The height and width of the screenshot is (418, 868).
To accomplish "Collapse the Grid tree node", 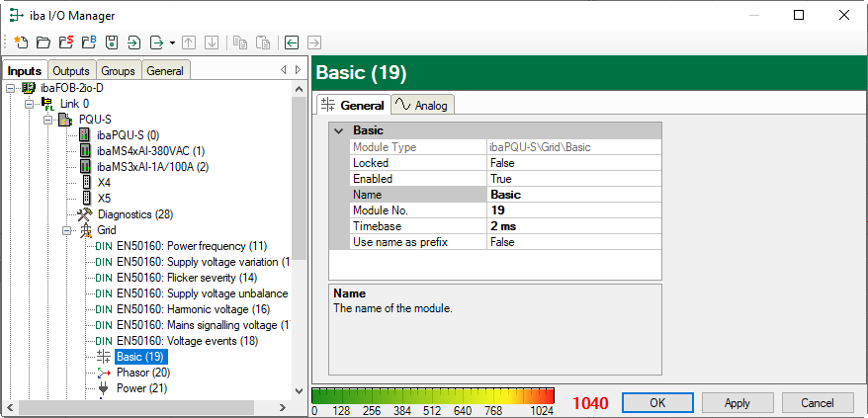I will (68, 230).
